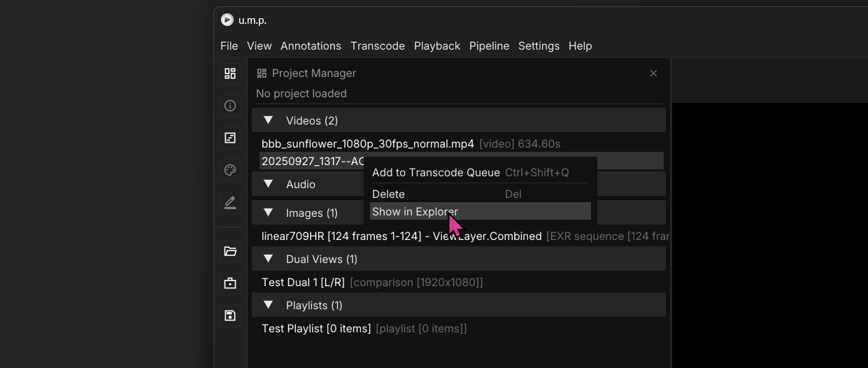Open the Project Manager sidebar icon
868x368 pixels.
click(x=230, y=73)
